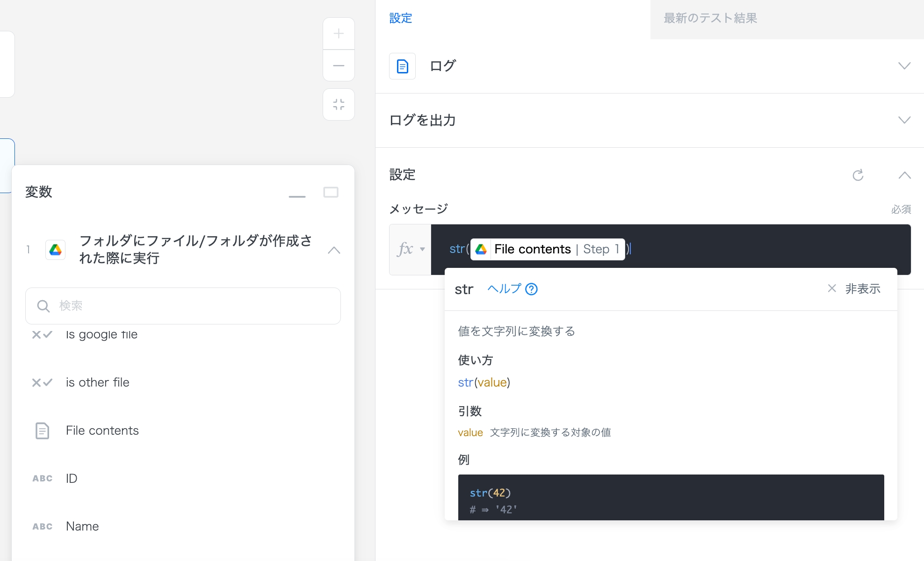Click the zoom out minus icon

click(339, 66)
